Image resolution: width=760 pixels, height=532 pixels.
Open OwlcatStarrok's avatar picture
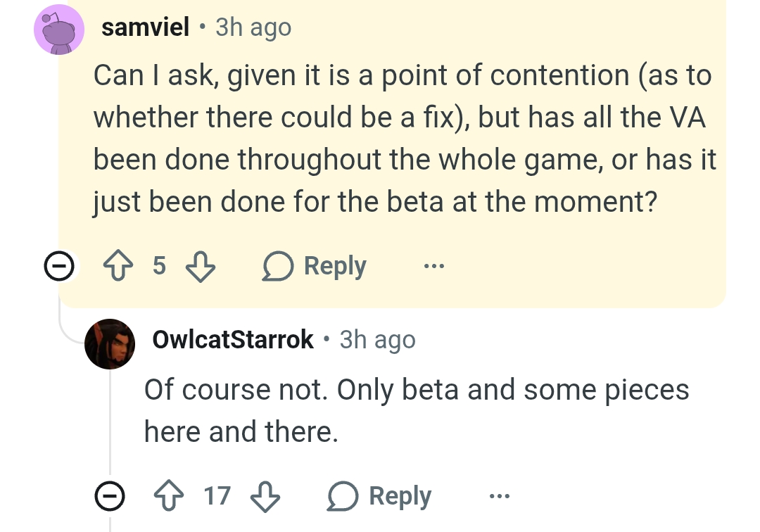coord(110,343)
